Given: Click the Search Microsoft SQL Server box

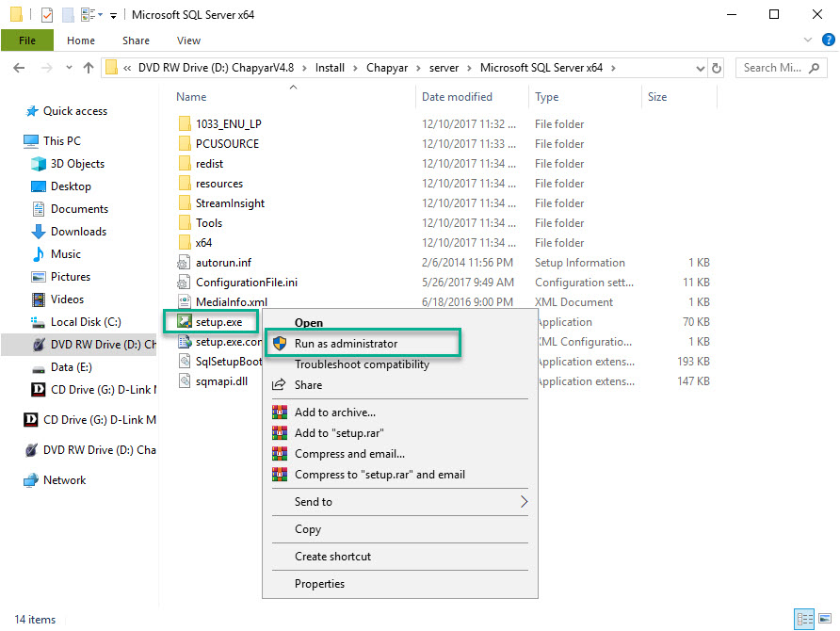Looking at the screenshot, I should tap(780, 68).
